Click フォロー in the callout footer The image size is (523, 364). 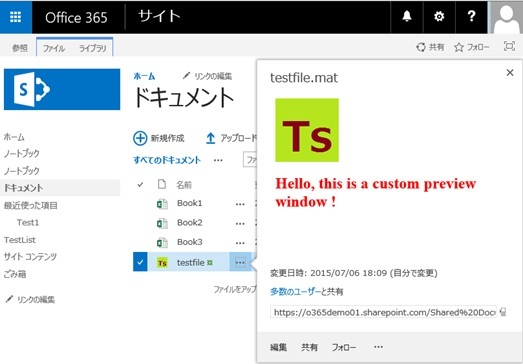[344, 347]
